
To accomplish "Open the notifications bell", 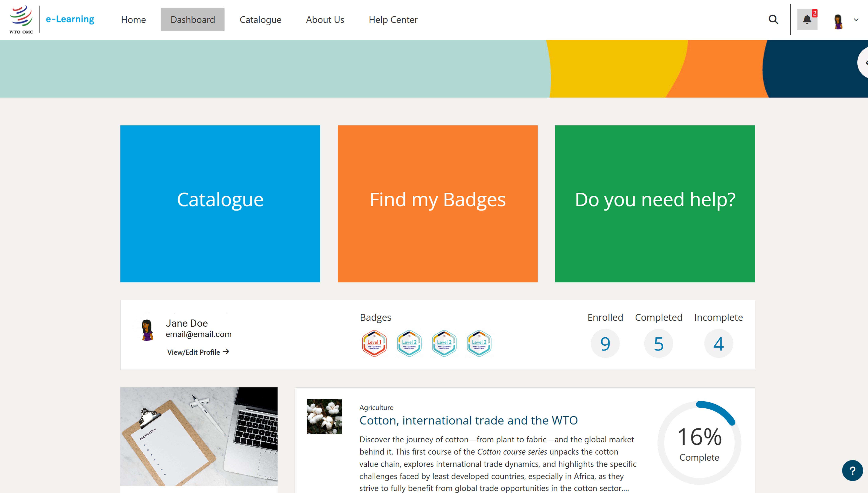I will [x=807, y=20].
